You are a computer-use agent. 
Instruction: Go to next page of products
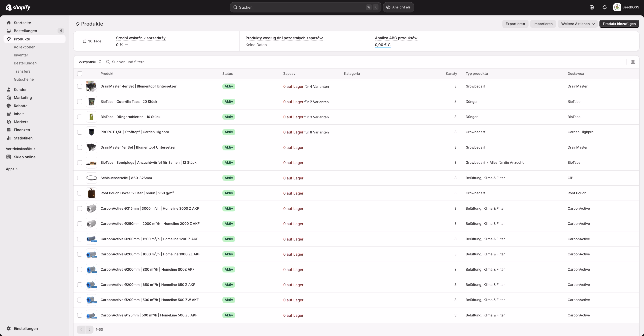[89, 329]
